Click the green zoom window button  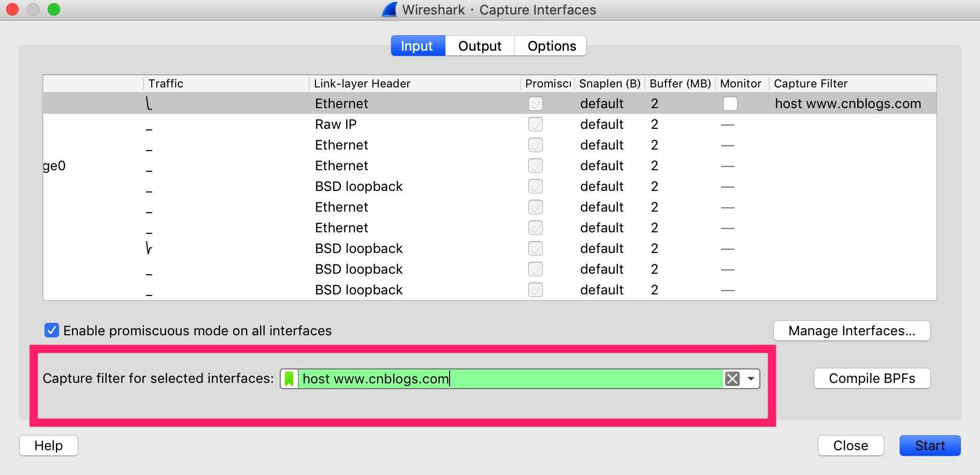coord(54,9)
